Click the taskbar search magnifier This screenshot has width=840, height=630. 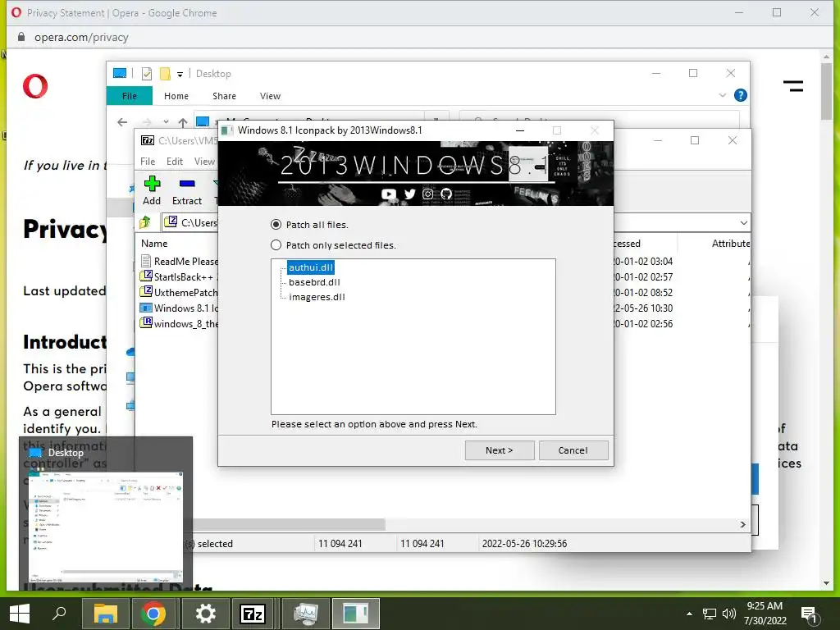[59, 614]
